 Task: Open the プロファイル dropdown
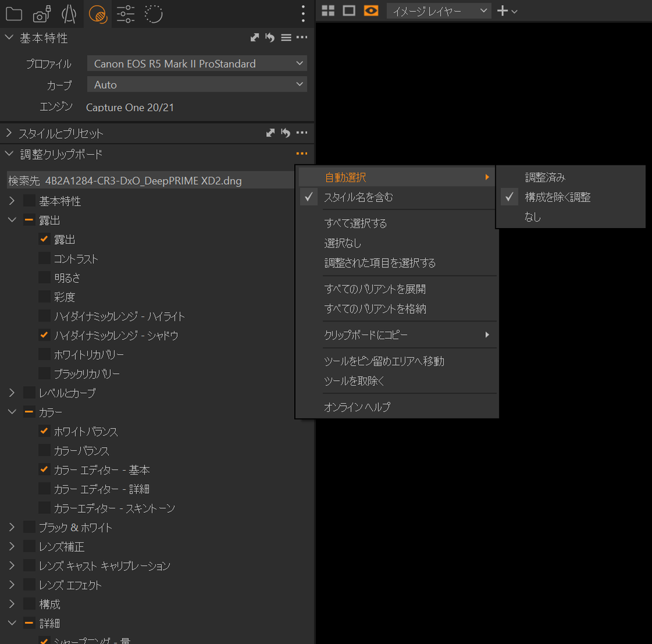[197, 64]
